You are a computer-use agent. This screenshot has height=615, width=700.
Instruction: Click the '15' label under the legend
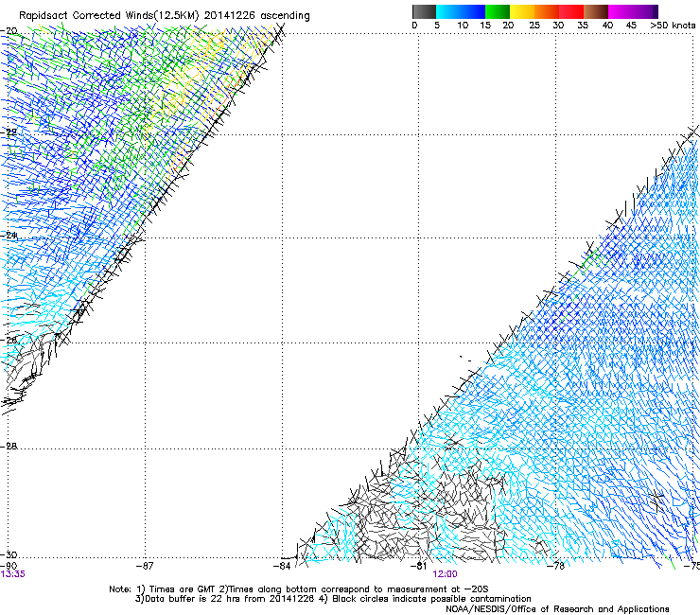(x=485, y=26)
